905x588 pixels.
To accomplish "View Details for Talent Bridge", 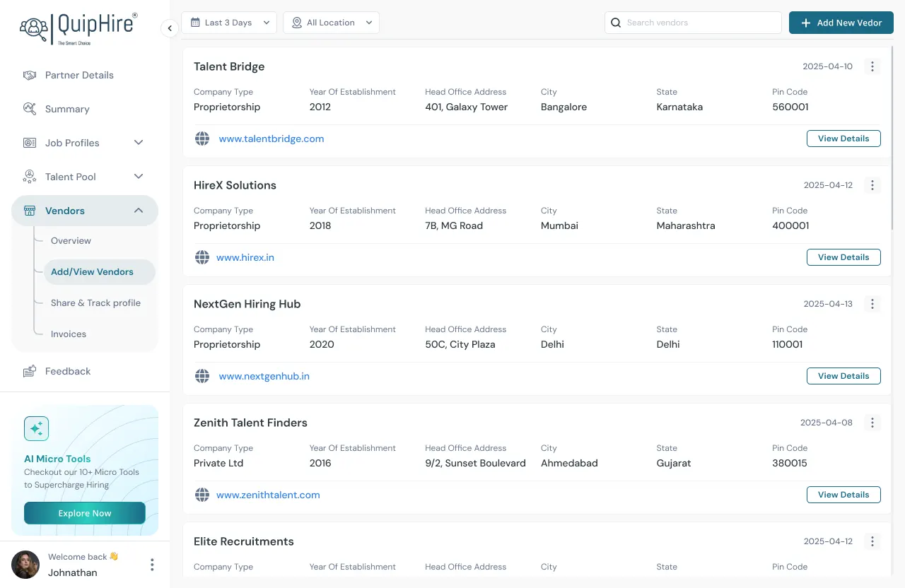I will [843, 139].
